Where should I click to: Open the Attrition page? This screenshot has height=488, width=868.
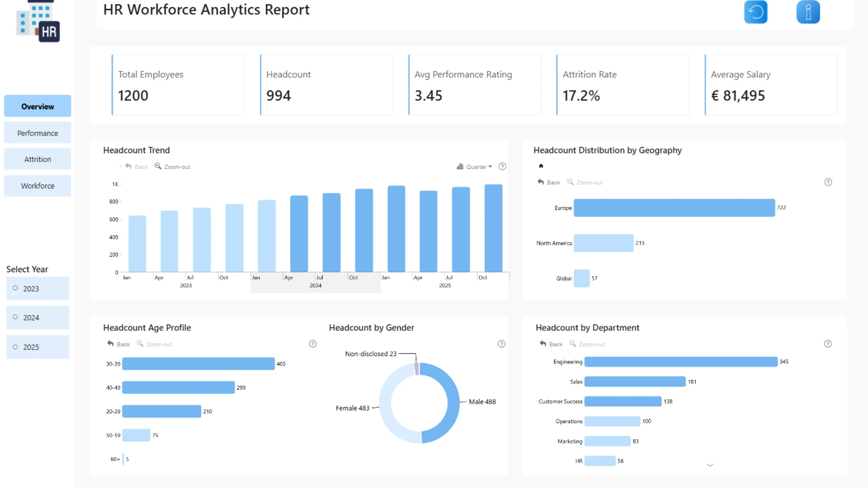click(38, 159)
